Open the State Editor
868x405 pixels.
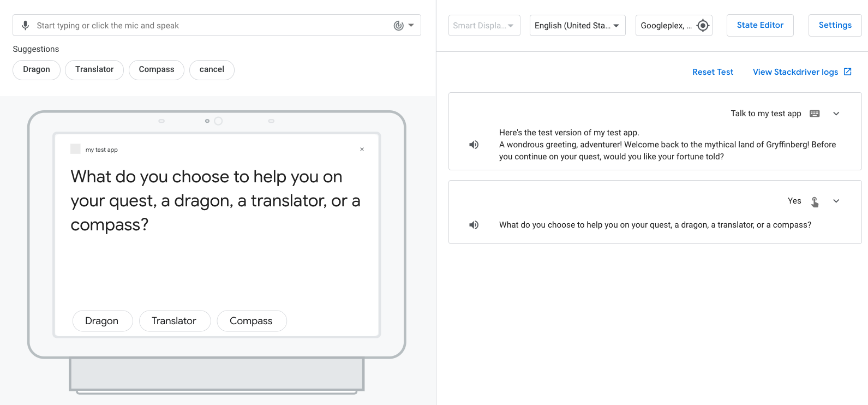[759, 26]
